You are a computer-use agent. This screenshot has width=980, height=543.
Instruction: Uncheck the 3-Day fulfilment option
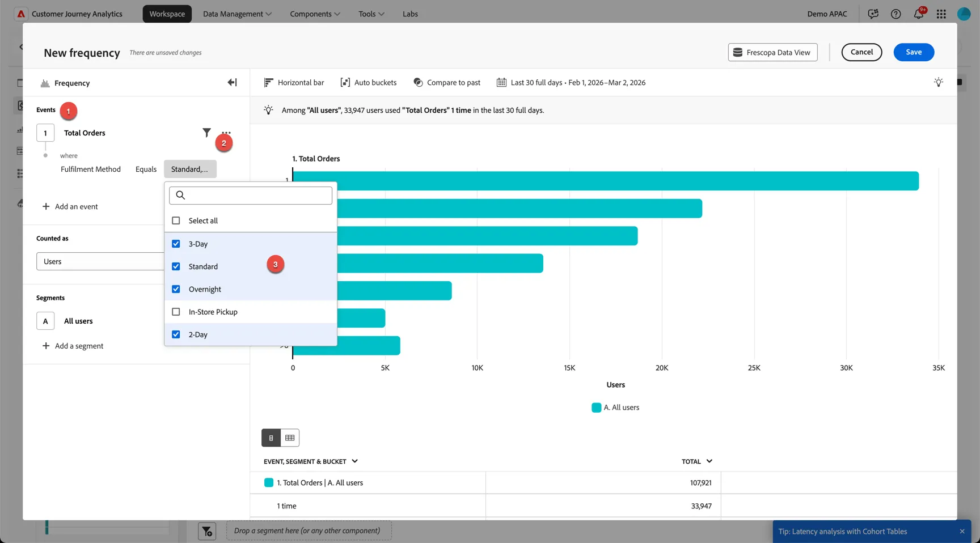176,244
